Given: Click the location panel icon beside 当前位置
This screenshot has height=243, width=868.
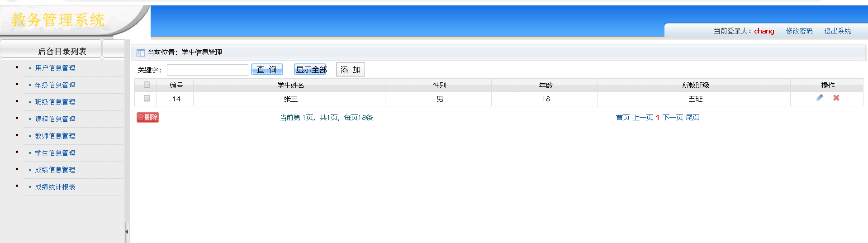Looking at the screenshot, I should click(141, 52).
